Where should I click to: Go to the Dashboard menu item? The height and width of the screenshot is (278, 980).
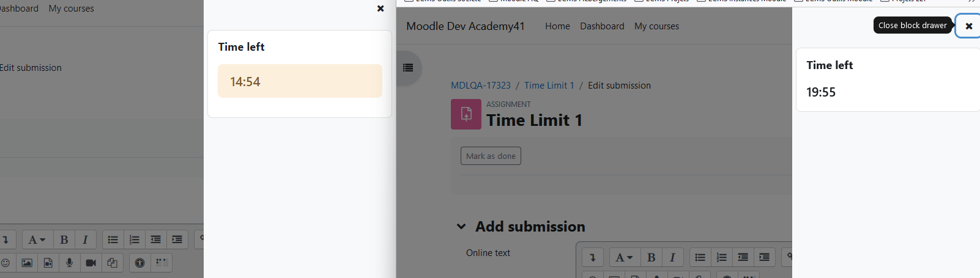pos(602,26)
